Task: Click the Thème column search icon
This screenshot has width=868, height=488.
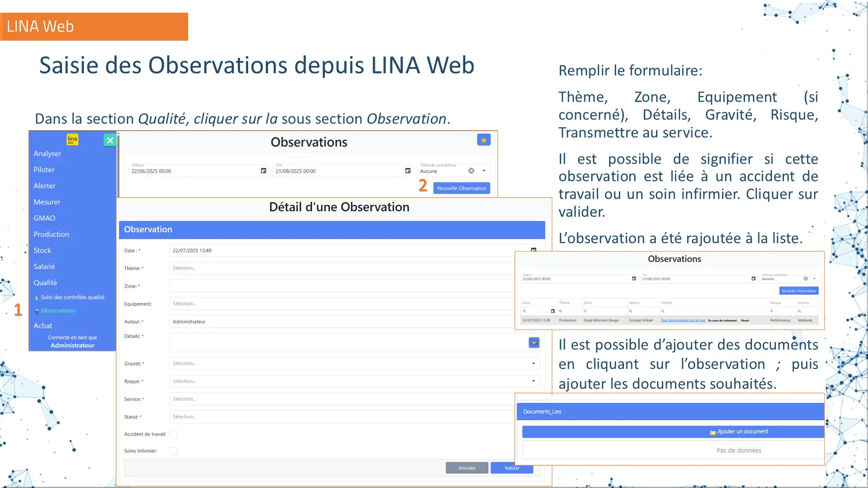Action: tap(561, 311)
